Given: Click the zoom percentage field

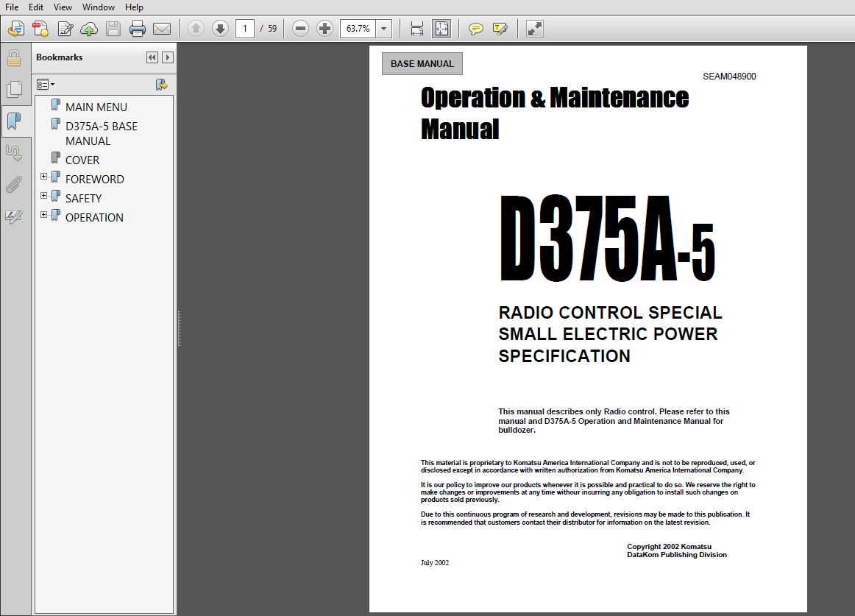Looking at the screenshot, I should pos(358,29).
